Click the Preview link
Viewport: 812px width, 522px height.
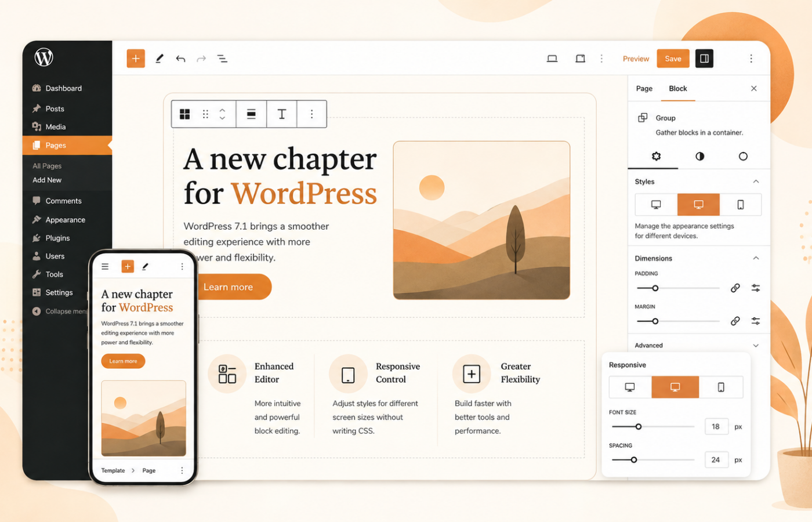click(x=636, y=59)
